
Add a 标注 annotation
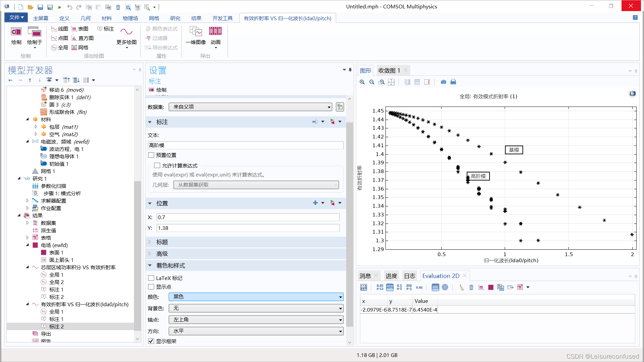tap(105, 29)
